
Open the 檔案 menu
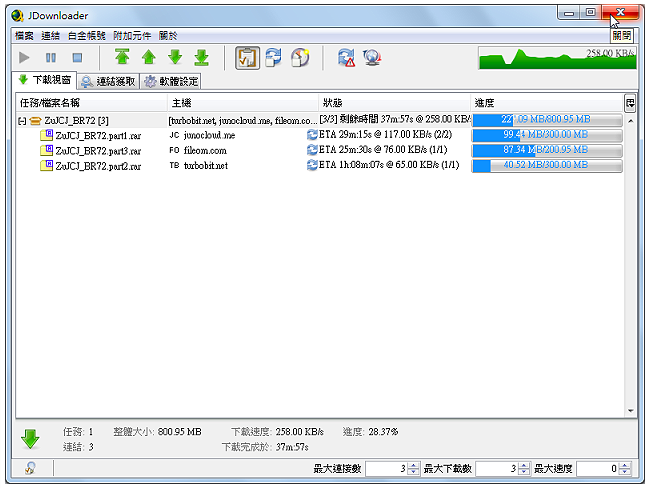point(24,36)
